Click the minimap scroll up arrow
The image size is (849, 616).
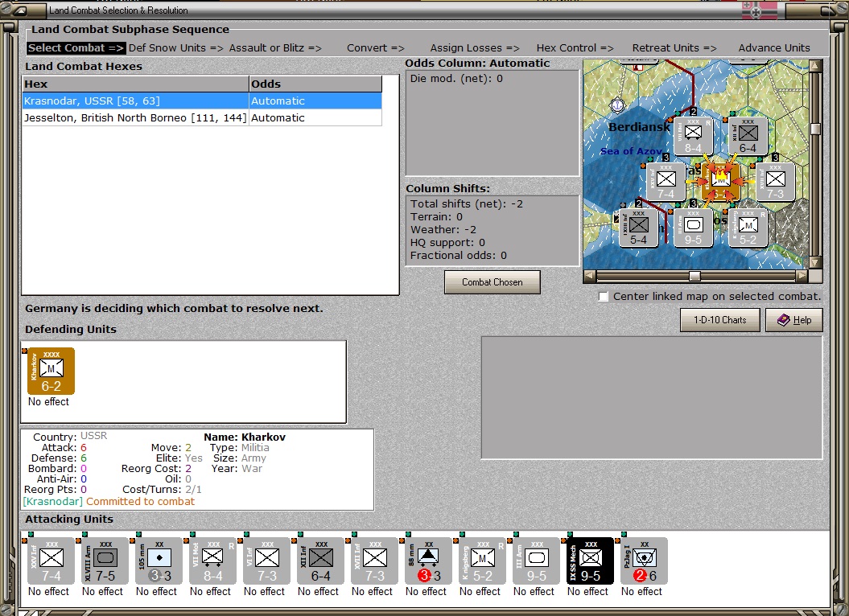point(815,66)
